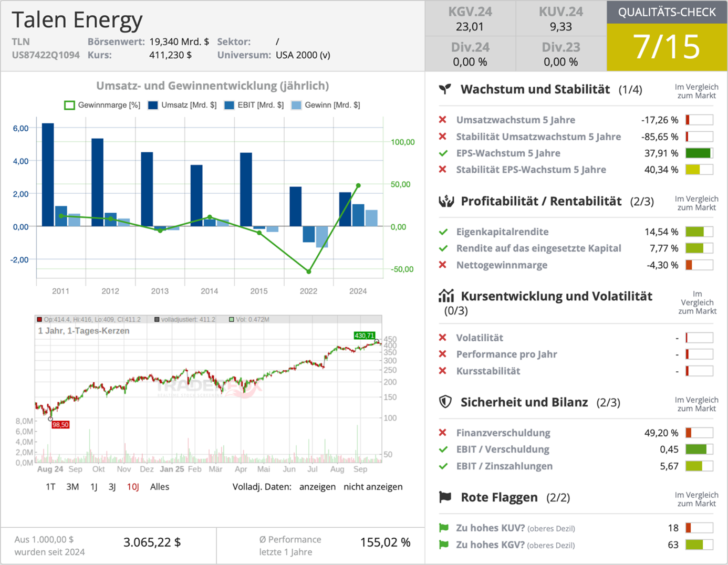The width and height of the screenshot is (728, 565).
Task: Switch chart to 1J timeframe
Action: tap(94, 487)
